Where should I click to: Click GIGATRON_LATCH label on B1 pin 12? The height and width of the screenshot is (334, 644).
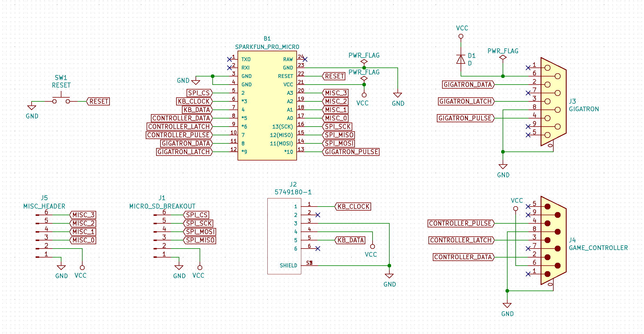click(x=185, y=152)
